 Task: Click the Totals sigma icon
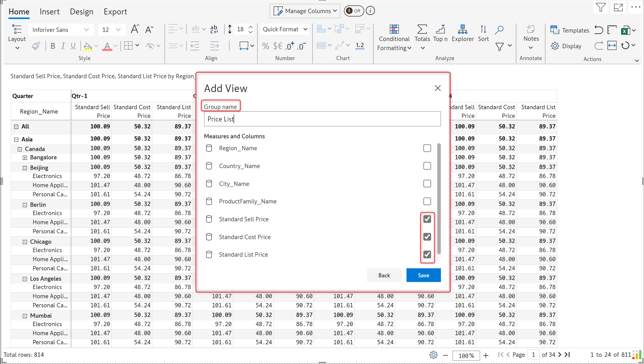click(x=422, y=30)
